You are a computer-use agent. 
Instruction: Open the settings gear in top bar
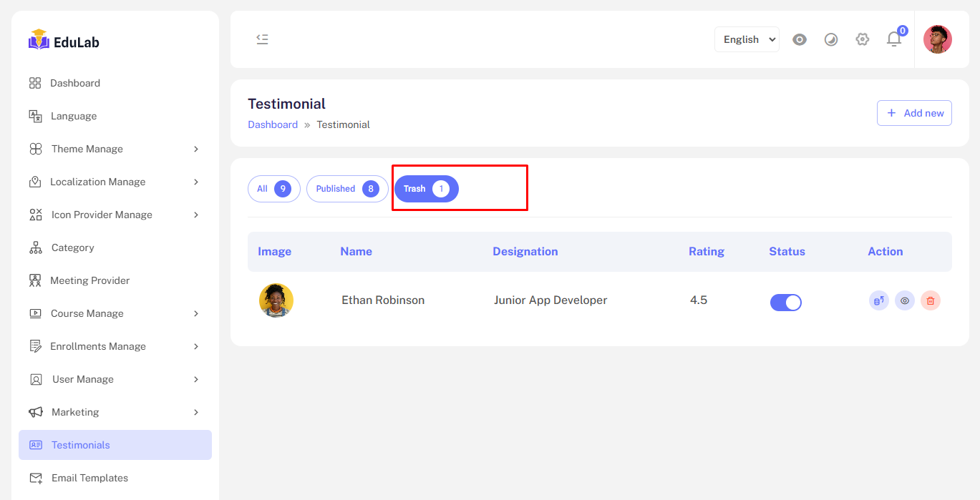(x=862, y=39)
